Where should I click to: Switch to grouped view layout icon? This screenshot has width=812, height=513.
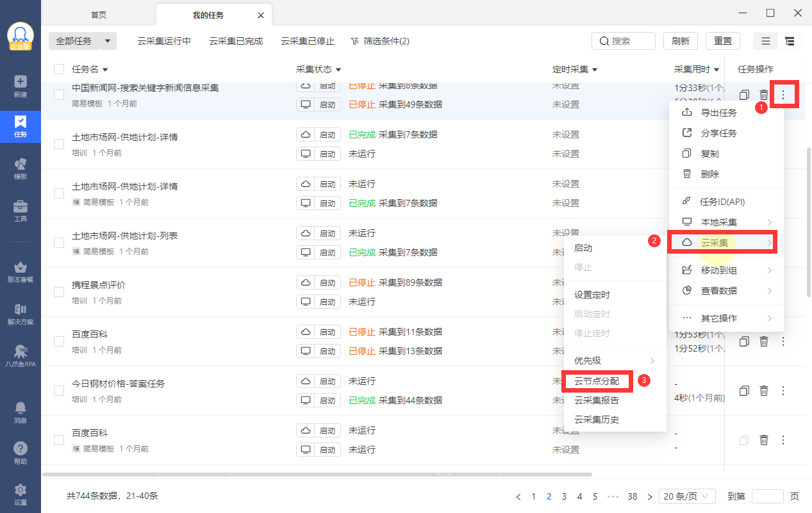tap(789, 41)
